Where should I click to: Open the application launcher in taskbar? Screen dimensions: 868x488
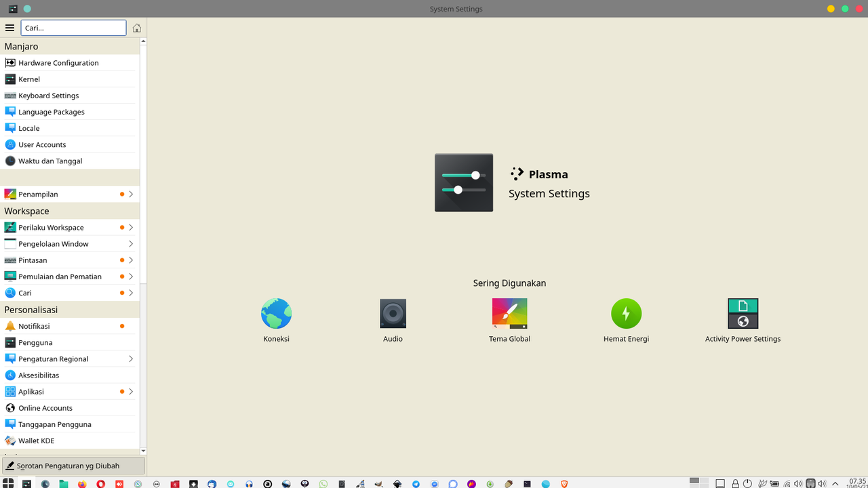coord(8,483)
